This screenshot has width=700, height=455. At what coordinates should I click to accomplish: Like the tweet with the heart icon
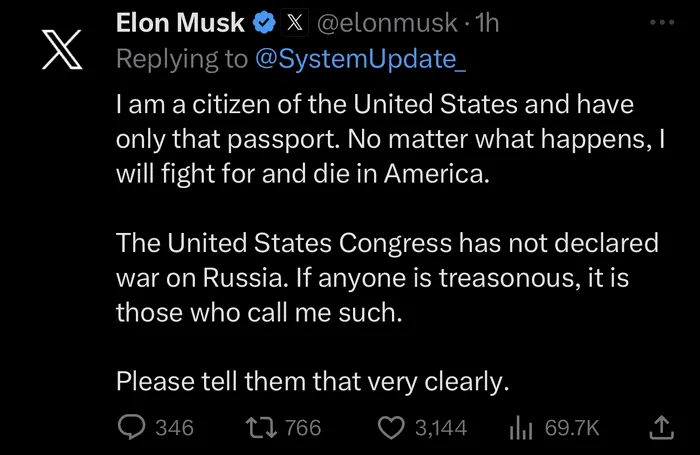coord(391,427)
